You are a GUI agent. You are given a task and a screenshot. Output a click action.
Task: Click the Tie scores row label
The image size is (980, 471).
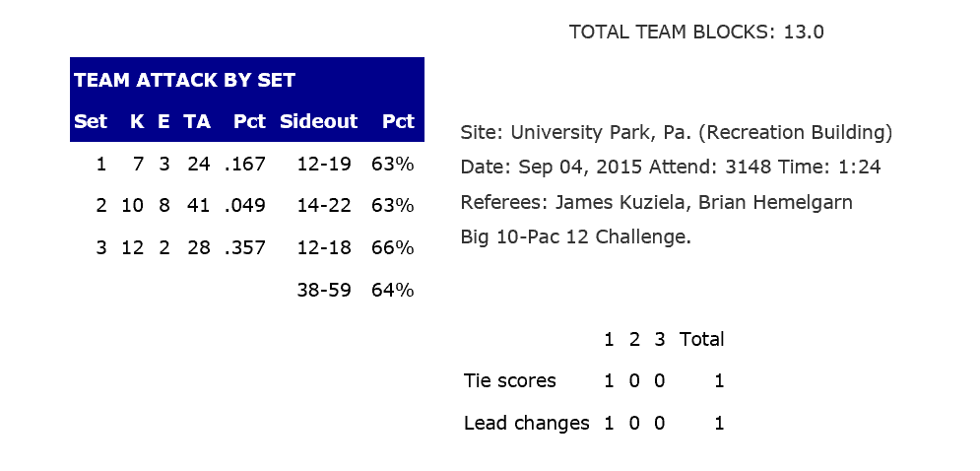[x=510, y=381]
